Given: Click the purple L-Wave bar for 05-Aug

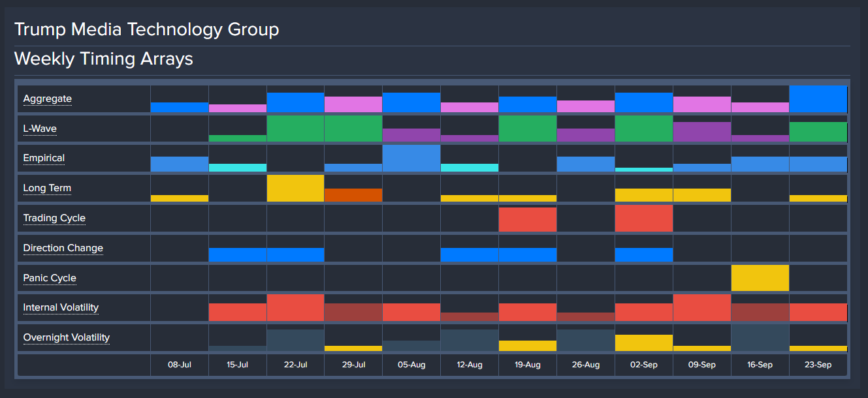Looking at the screenshot, I should coord(411,135).
